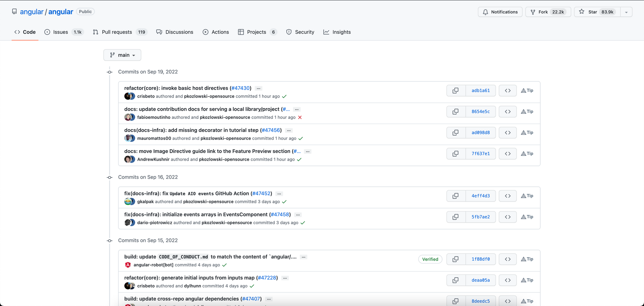The width and height of the screenshot is (644, 306).
Task: Browse repository at commit 1f88df0
Action: (x=508, y=259)
